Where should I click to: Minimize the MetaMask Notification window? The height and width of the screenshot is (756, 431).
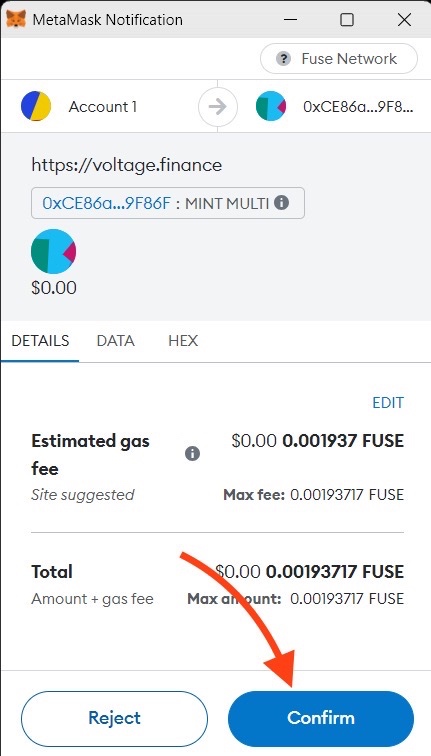(x=290, y=20)
